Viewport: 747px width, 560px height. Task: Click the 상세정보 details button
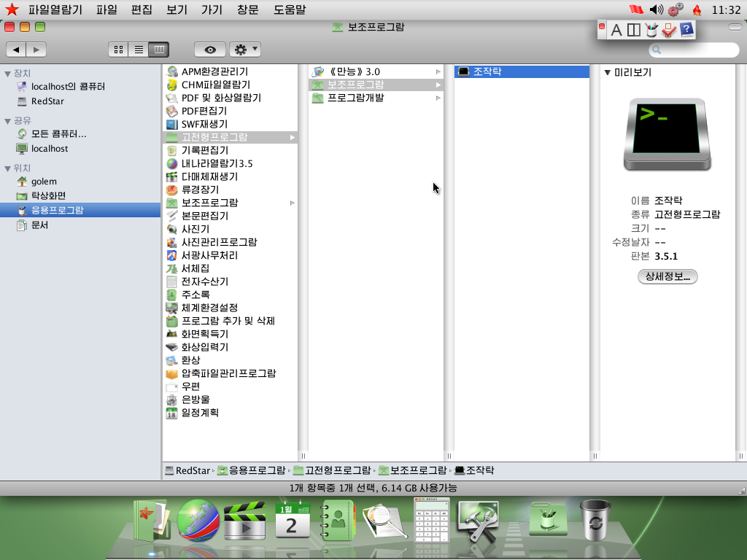pyautogui.click(x=667, y=276)
